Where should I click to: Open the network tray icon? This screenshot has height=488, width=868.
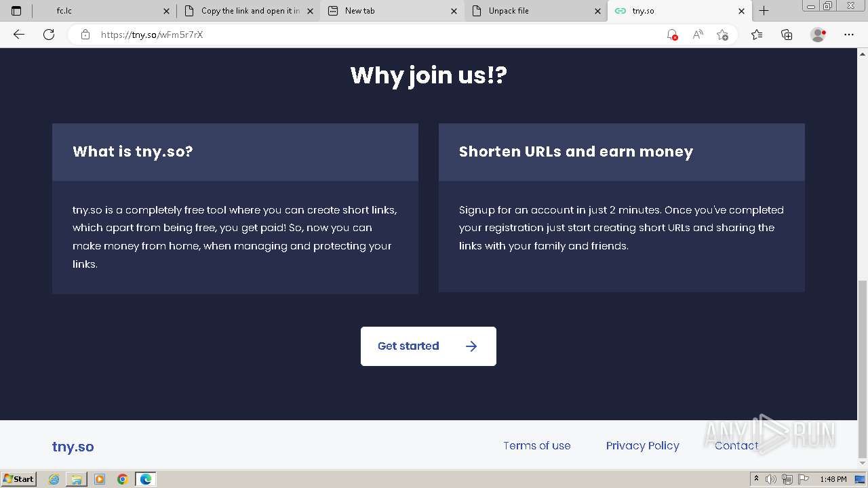pos(787,479)
